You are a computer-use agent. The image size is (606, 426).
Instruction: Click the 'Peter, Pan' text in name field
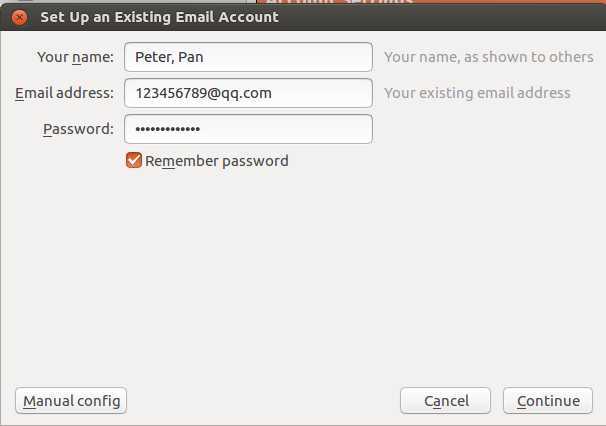coord(169,57)
